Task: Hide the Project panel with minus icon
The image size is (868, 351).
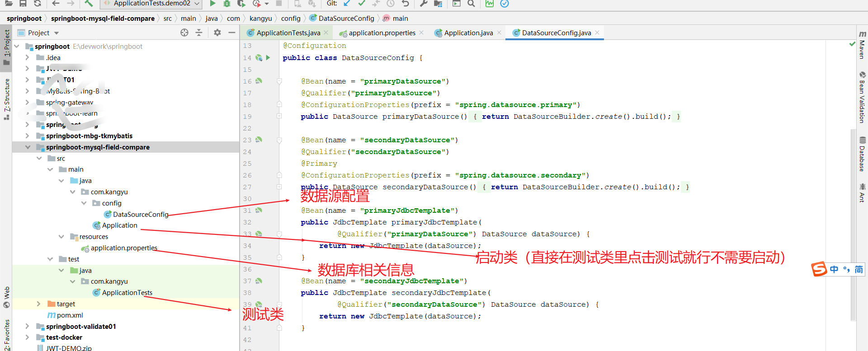Action: pos(232,33)
